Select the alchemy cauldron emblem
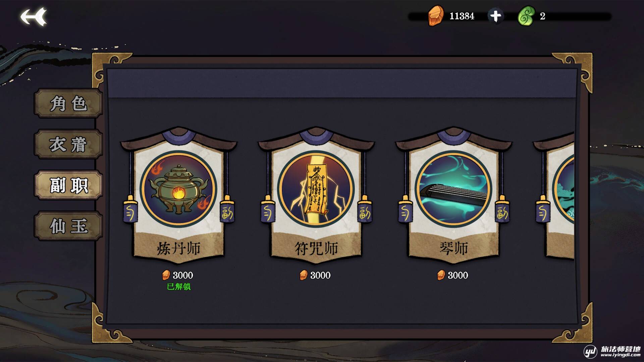This screenshot has width=644, height=362. [x=178, y=189]
